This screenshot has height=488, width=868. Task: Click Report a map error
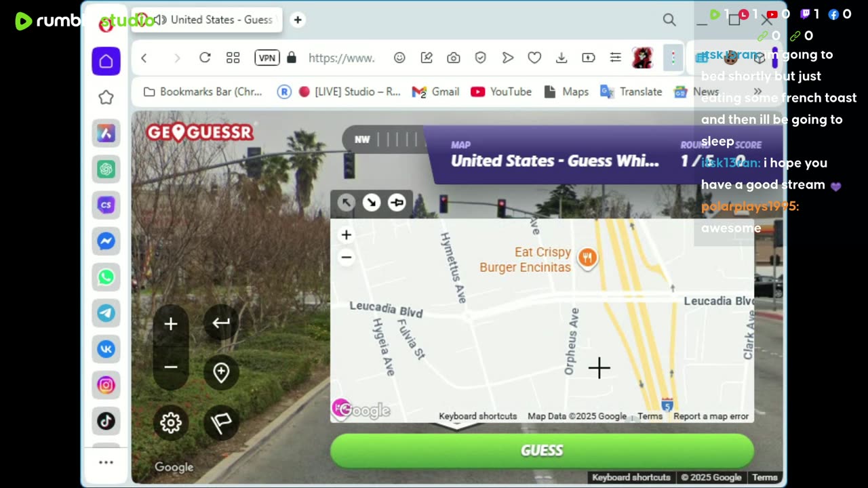711,416
